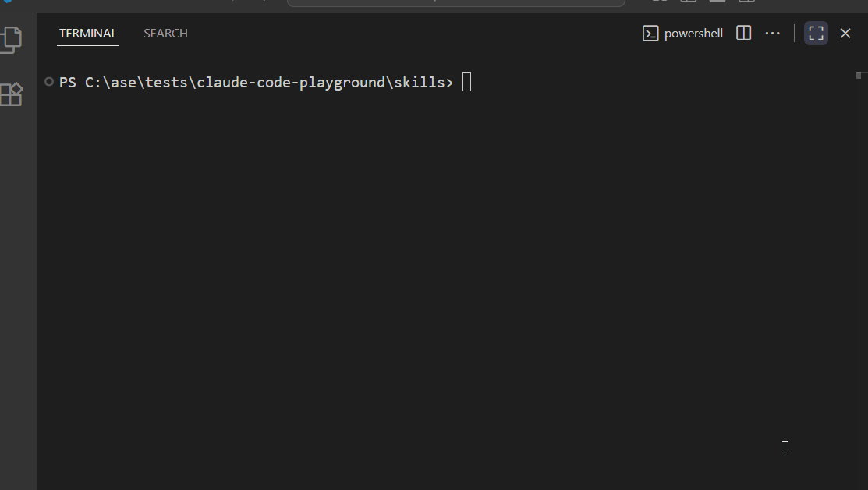Viewport: 868px width, 490px height.
Task: Close the terminal panel
Action: 845,34
